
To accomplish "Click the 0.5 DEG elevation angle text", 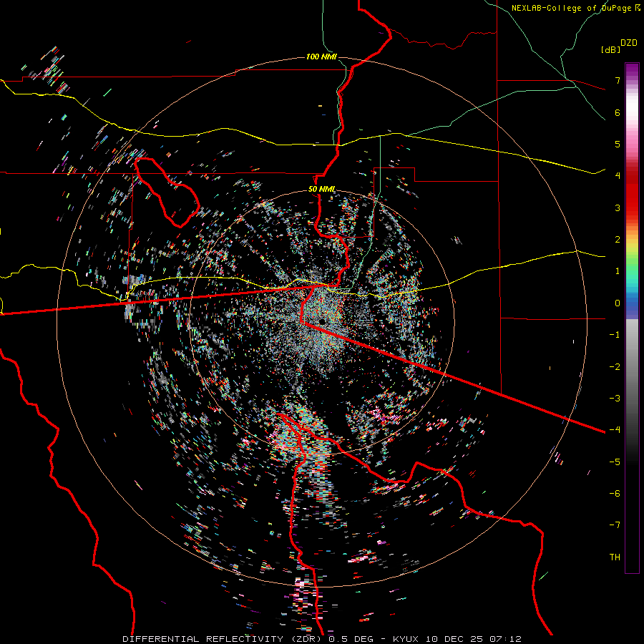I will tap(351, 639).
